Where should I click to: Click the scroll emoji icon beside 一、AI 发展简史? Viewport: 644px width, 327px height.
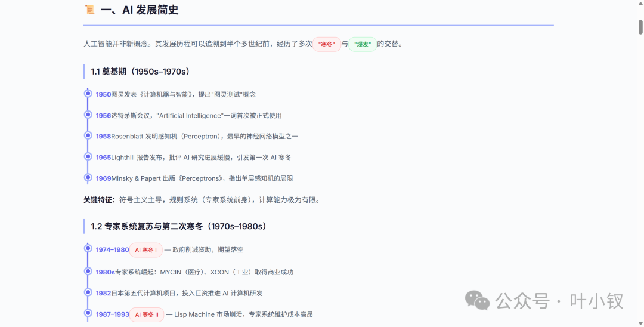pos(89,10)
